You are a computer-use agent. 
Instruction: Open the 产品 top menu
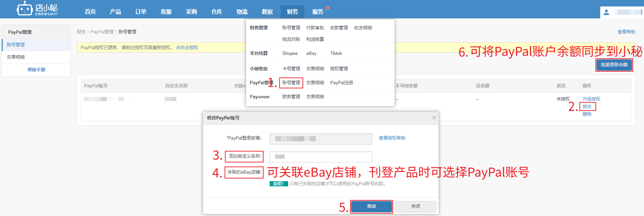click(x=116, y=12)
